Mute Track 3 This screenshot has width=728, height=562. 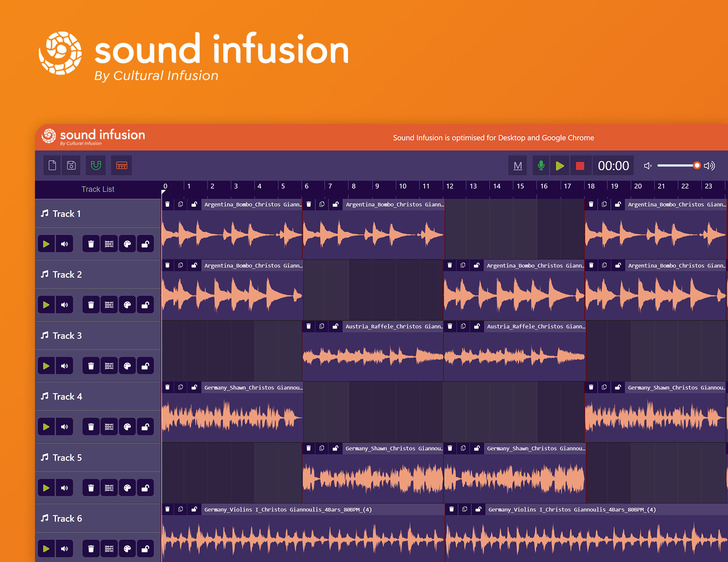tap(65, 366)
